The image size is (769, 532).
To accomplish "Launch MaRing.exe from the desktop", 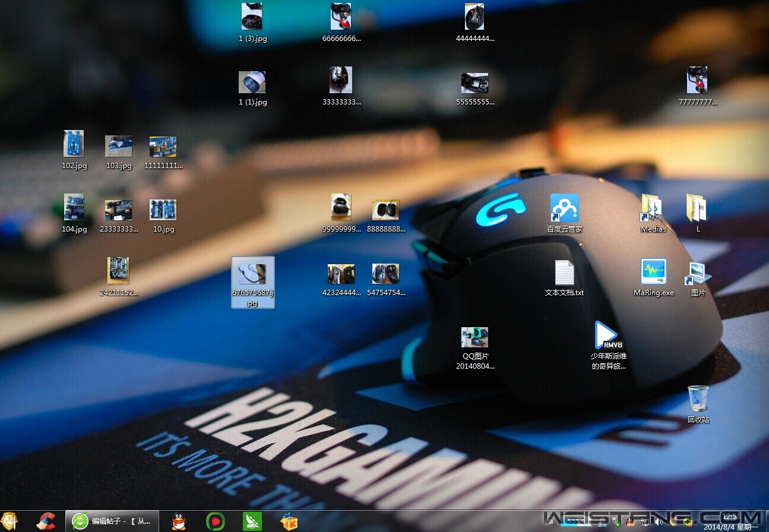I will click(x=653, y=272).
